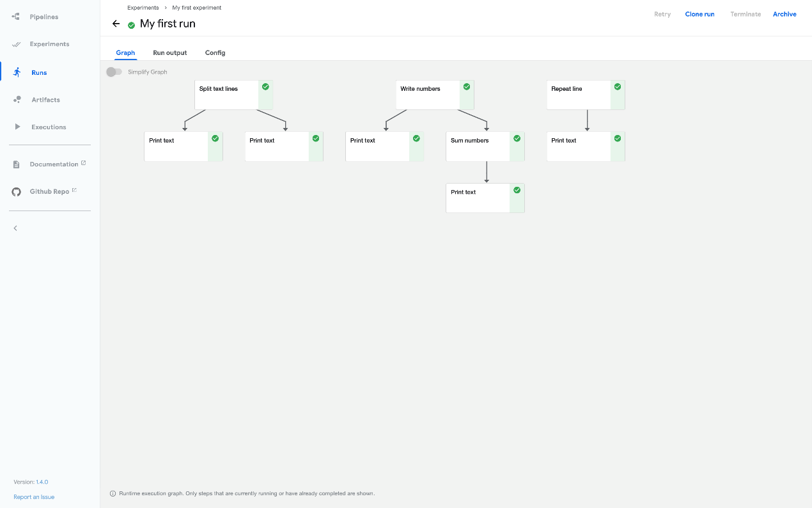Image resolution: width=812 pixels, height=508 pixels.
Task: Click the back arrow beside My first run
Action: (116, 24)
